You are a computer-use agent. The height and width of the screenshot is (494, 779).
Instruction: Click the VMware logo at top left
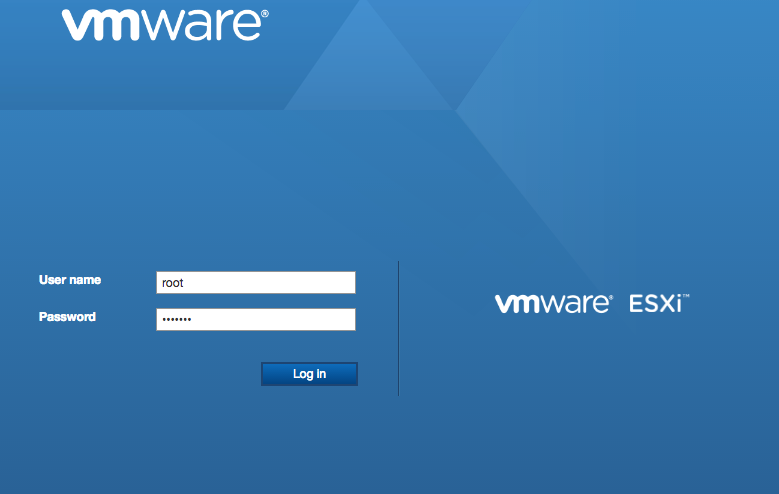click(165, 25)
